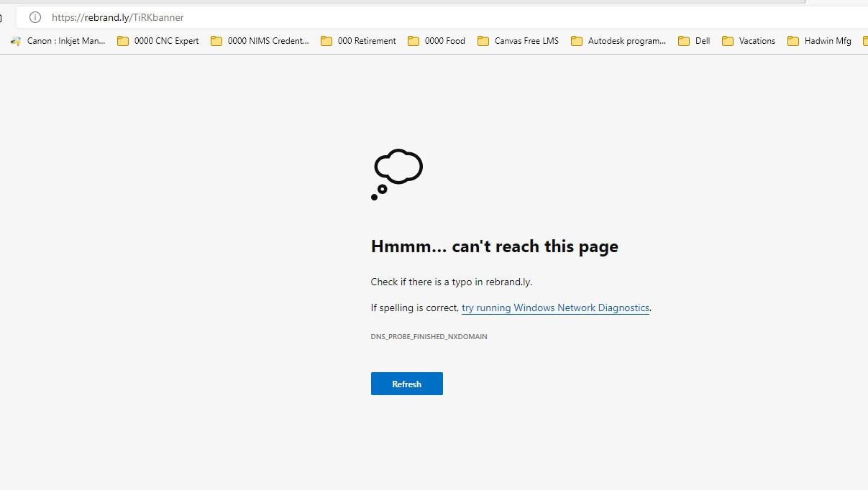Screen dimensions: 868x490
Task: Click the "Hmmm... can't reach this page" heading
Action: coord(494,246)
